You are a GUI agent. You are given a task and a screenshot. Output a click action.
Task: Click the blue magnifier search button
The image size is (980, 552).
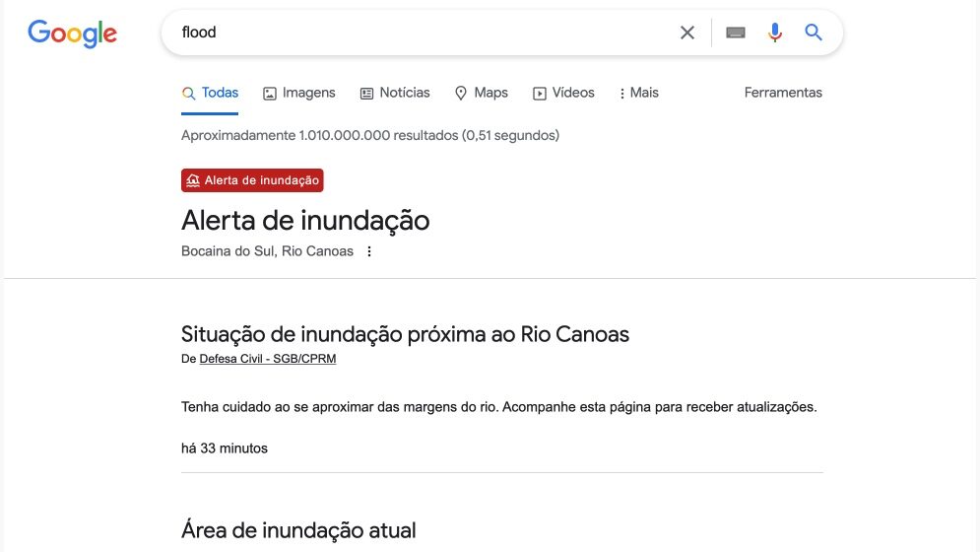(x=814, y=33)
